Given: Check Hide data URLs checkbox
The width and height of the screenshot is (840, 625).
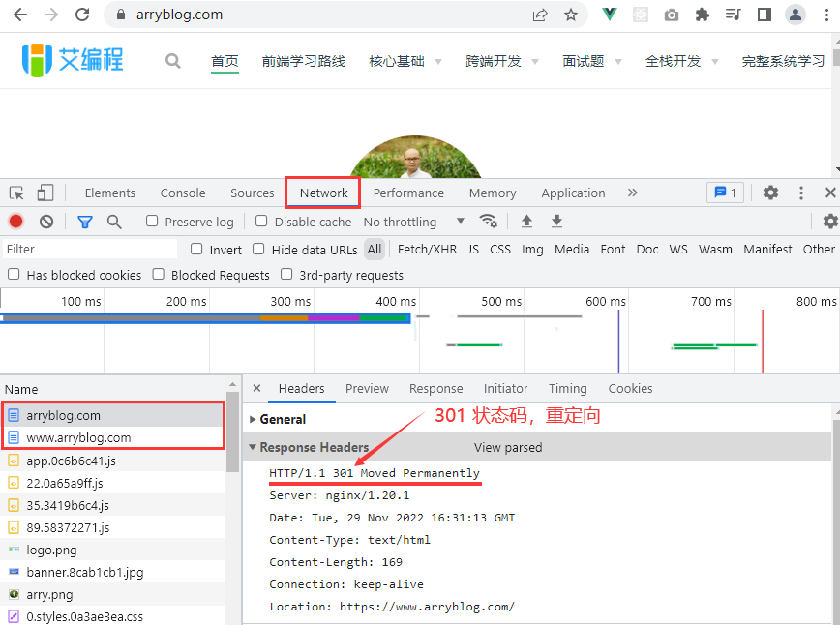Looking at the screenshot, I should coord(258,249).
